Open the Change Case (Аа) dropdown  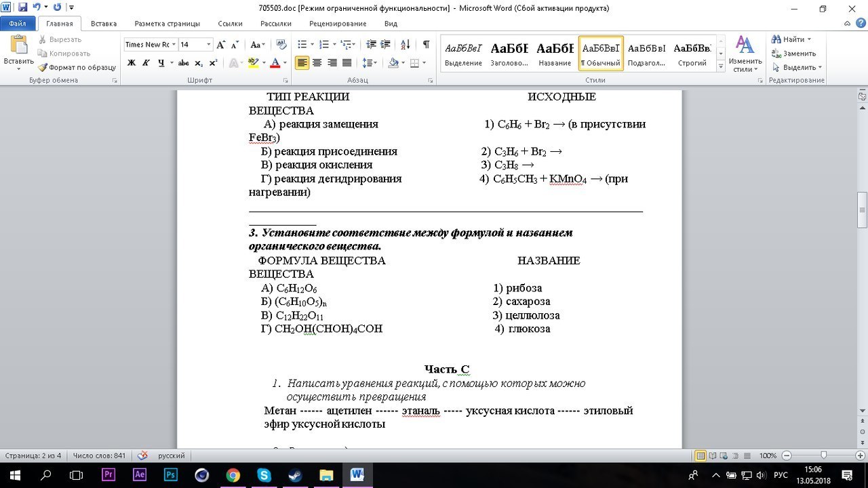coord(258,45)
